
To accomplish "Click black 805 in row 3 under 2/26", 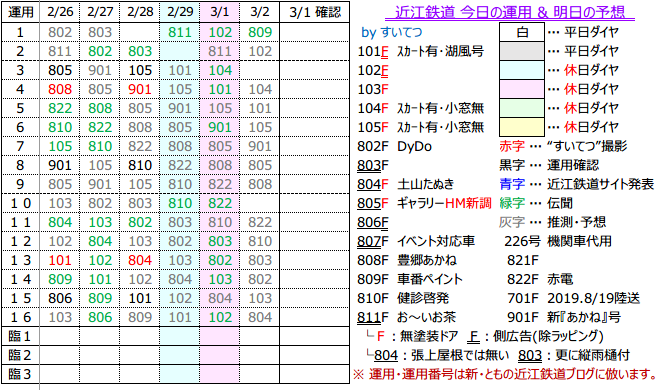I will point(60,70).
